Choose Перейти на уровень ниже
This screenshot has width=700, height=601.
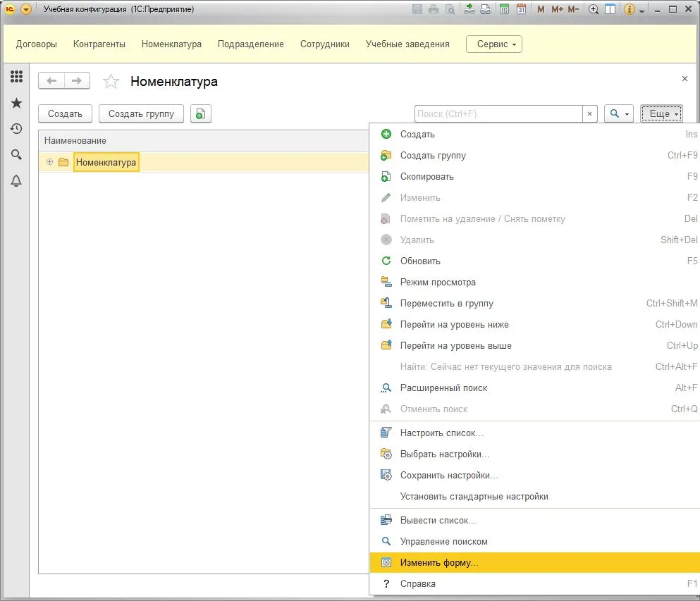[535, 324]
